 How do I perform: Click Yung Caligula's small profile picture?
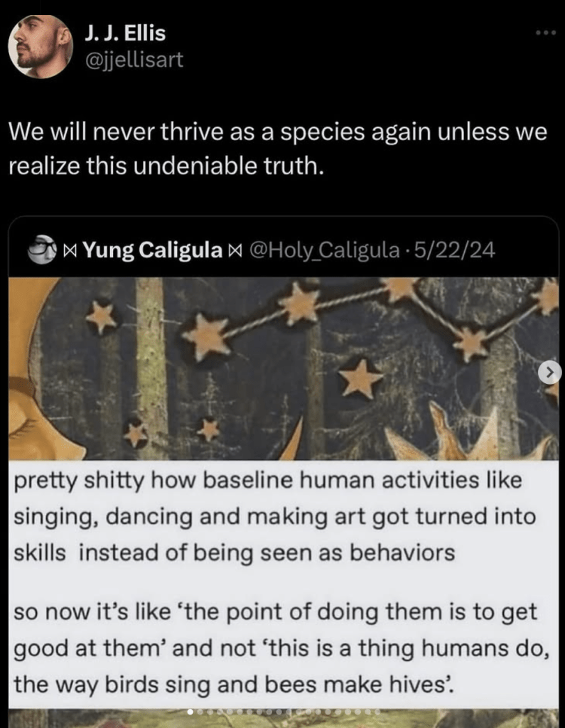(x=41, y=250)
